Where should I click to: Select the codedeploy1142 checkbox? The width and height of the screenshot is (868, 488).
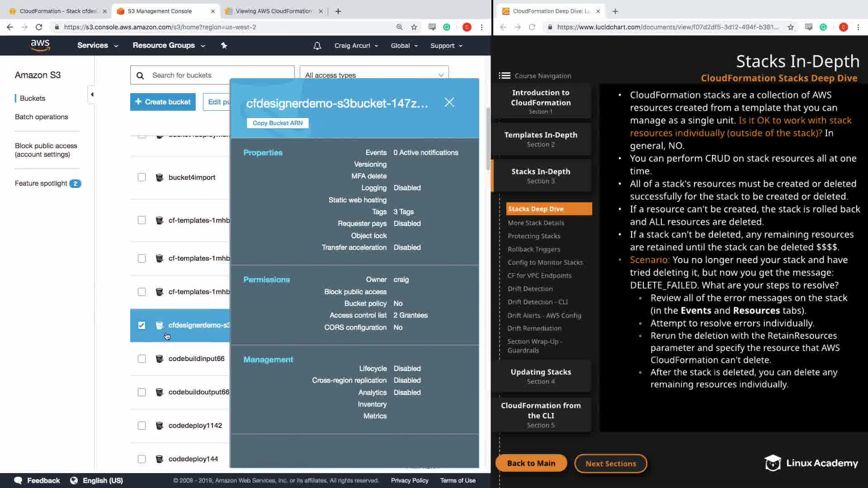tap(142, 426)
